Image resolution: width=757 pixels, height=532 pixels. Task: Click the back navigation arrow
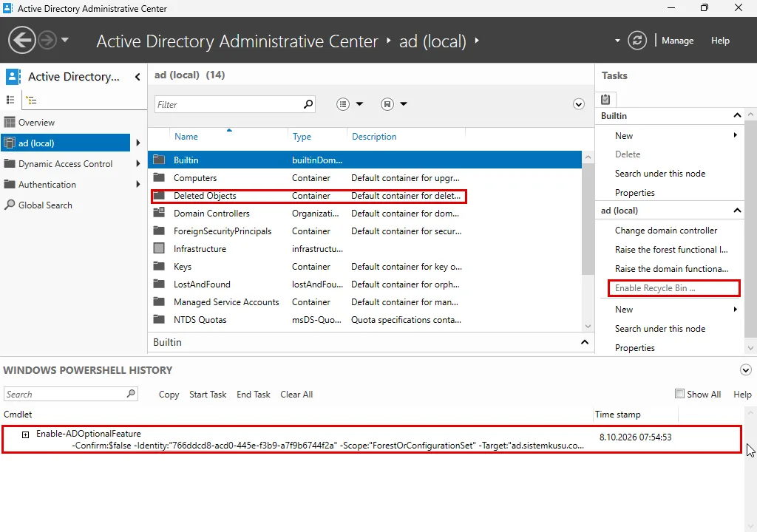click(x=21, y=40)
